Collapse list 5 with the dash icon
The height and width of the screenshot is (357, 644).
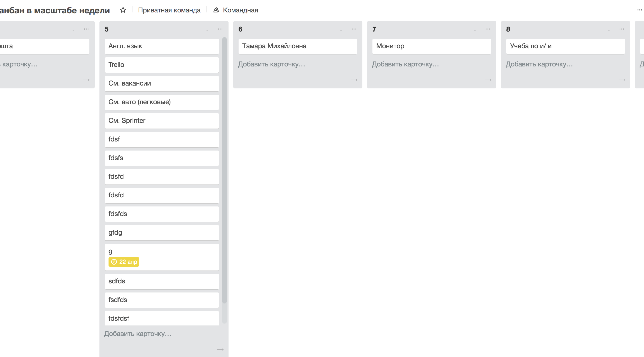pos(207,30)
